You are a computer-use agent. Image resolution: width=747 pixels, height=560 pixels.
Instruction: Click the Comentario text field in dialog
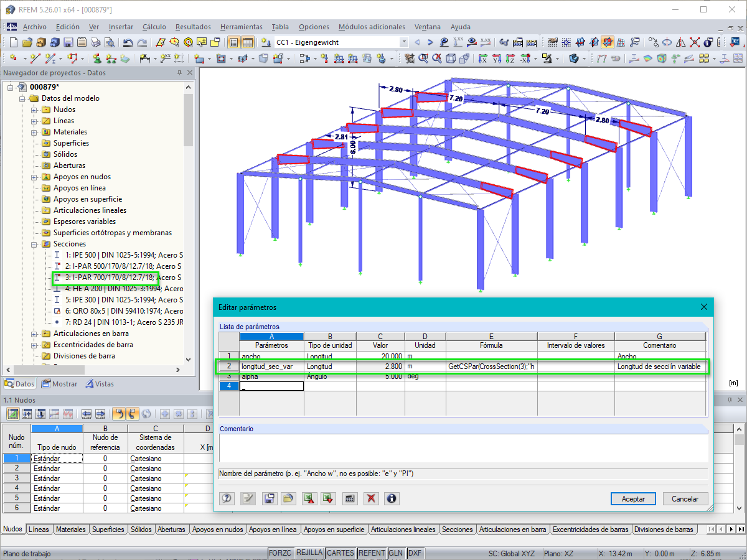[x=463, y=447]
